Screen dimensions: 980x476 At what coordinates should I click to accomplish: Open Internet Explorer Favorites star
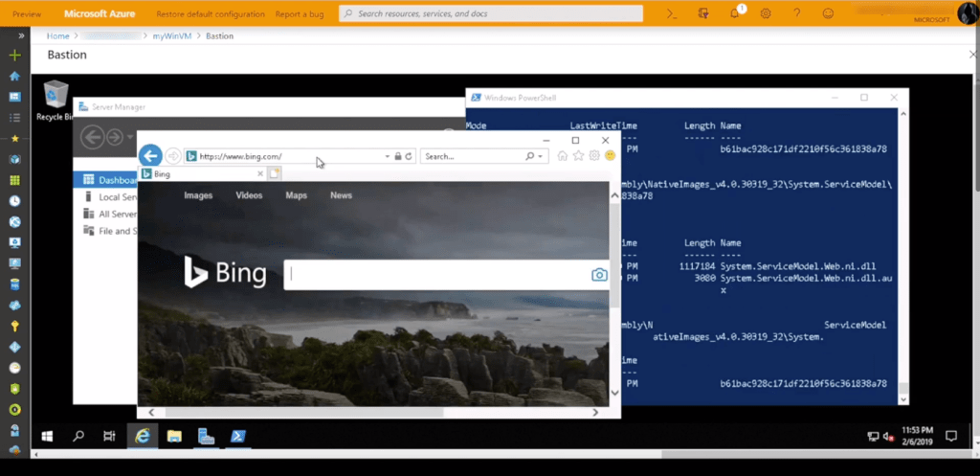[x=579, y=156]
